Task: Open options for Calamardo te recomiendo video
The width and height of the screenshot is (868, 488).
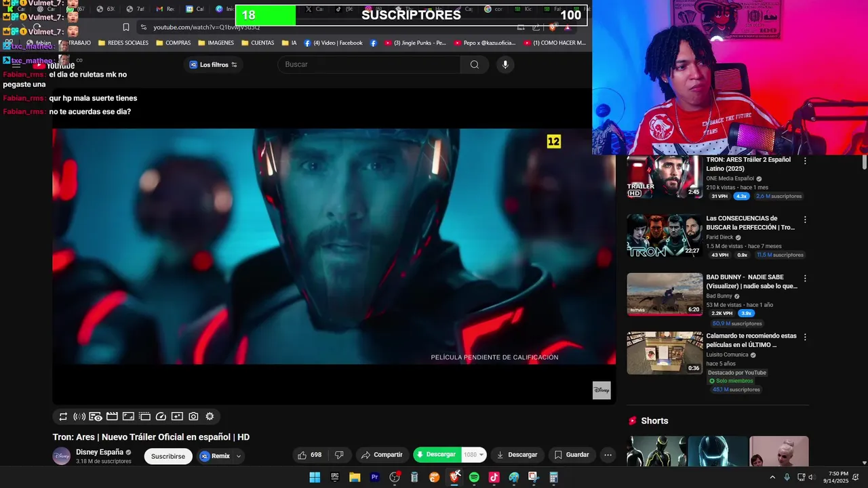Action: point(805,337)
